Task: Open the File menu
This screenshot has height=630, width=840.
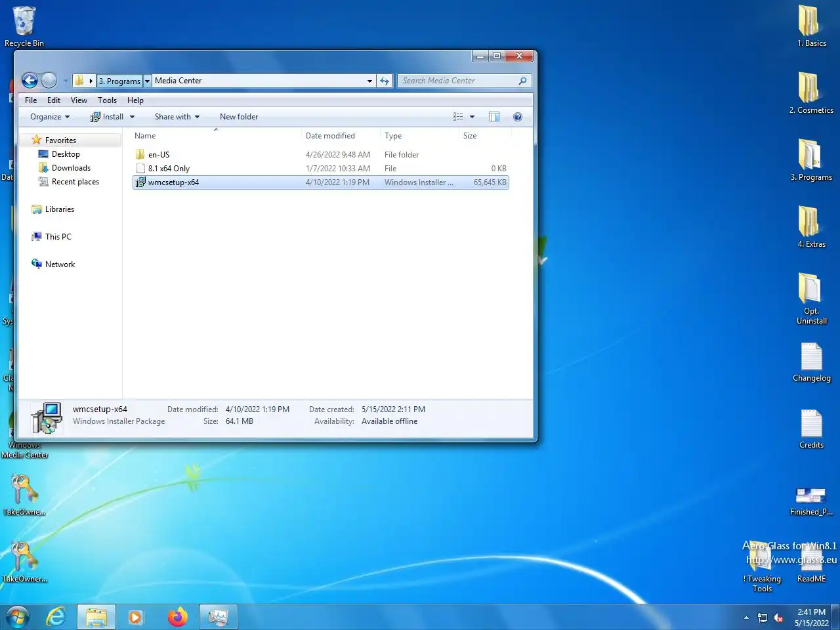Action: click(31, 100)
